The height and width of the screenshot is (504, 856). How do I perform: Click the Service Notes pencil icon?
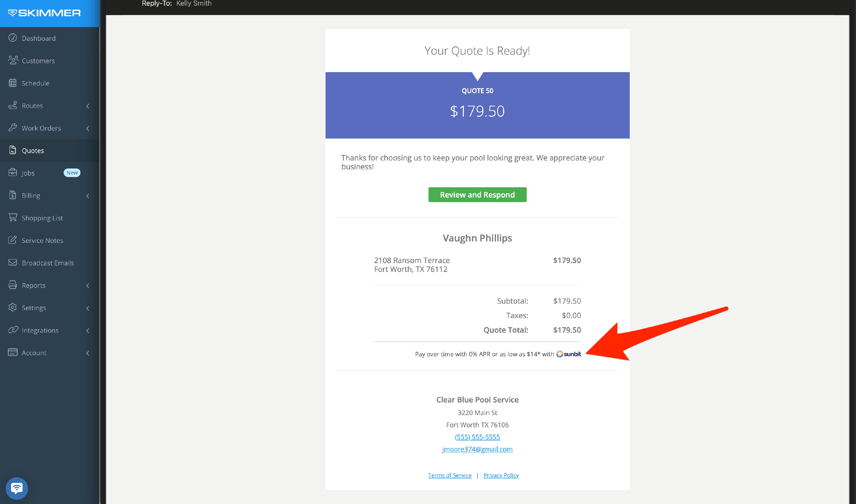coord(13,240)
